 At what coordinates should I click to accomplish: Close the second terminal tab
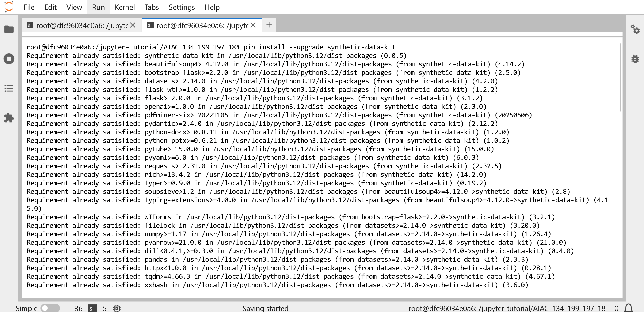point(253,25)
